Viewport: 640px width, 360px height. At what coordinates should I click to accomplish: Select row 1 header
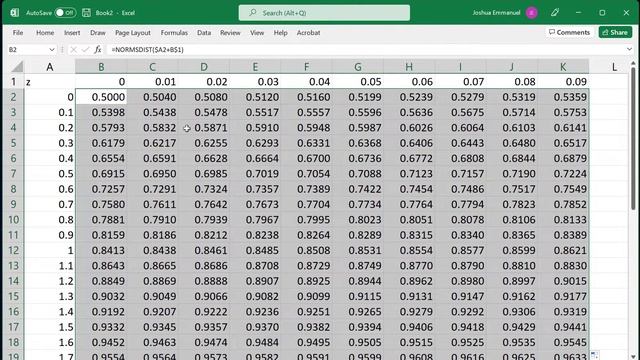click(x=13, y=82)
